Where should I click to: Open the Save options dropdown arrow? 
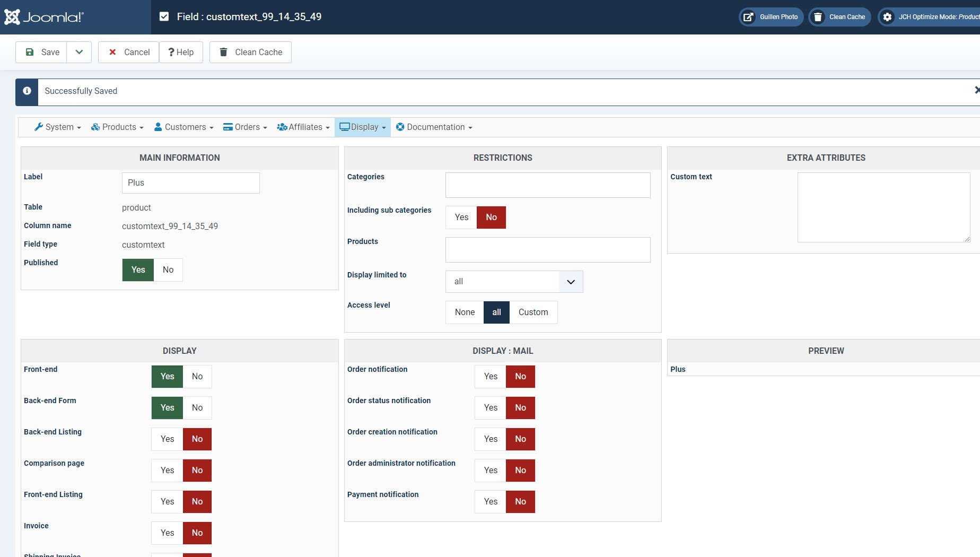[x=79, y=52]
